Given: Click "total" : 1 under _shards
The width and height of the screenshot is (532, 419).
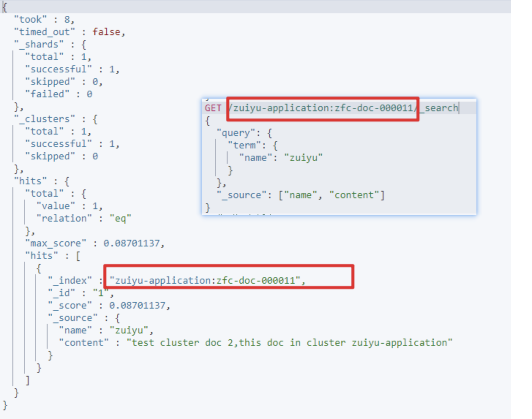Looking at the screenshot, I should click(58, 57).
